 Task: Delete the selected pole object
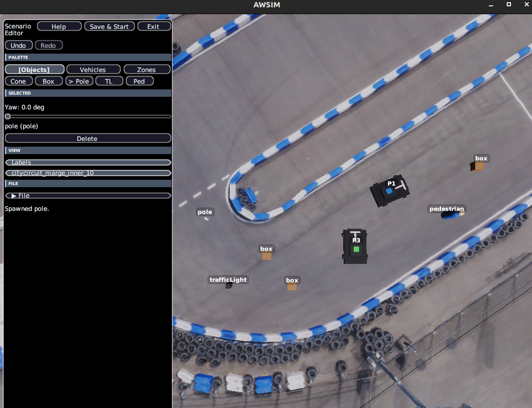coord(88,138)
